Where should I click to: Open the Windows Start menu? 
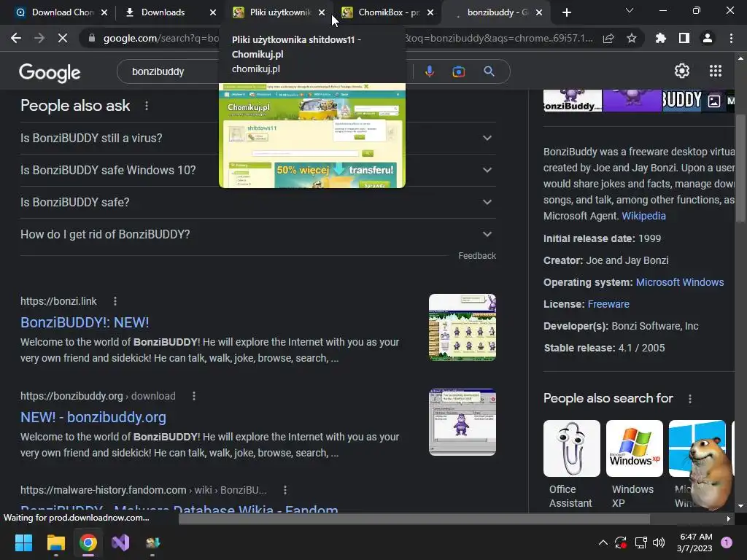pyautogui.click(x=23, y=542)
